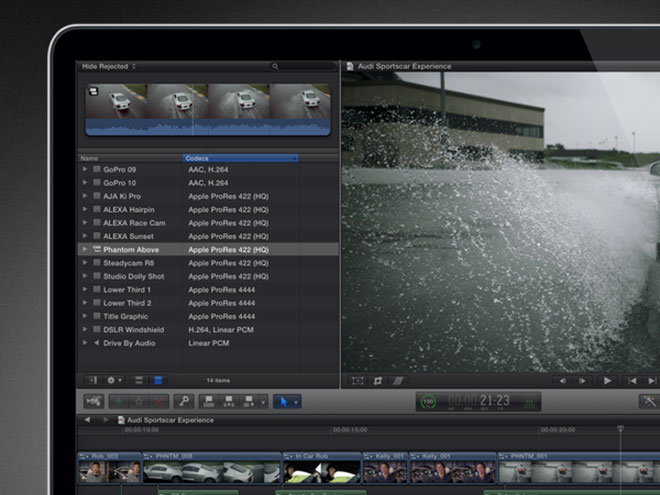Select the Steadycam R8 clip
This screenshot has width=660, height=495.
coord(208,263)
